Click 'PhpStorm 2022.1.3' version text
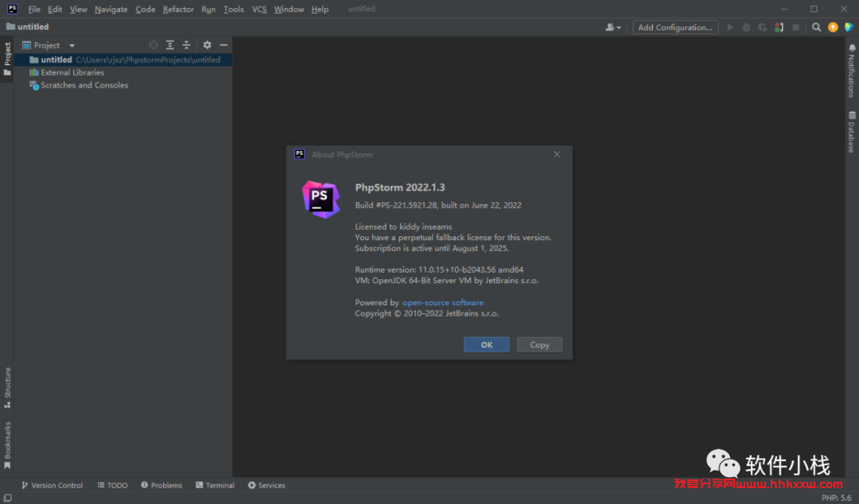The width and height of the screenshot is (859, 504). (400, 188)
